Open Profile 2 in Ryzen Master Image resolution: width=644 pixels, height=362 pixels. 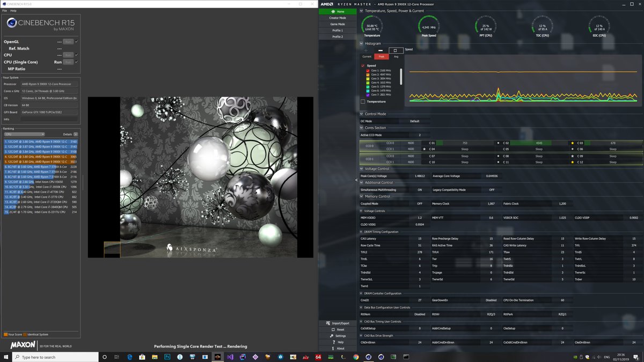(x=338, y=37)
